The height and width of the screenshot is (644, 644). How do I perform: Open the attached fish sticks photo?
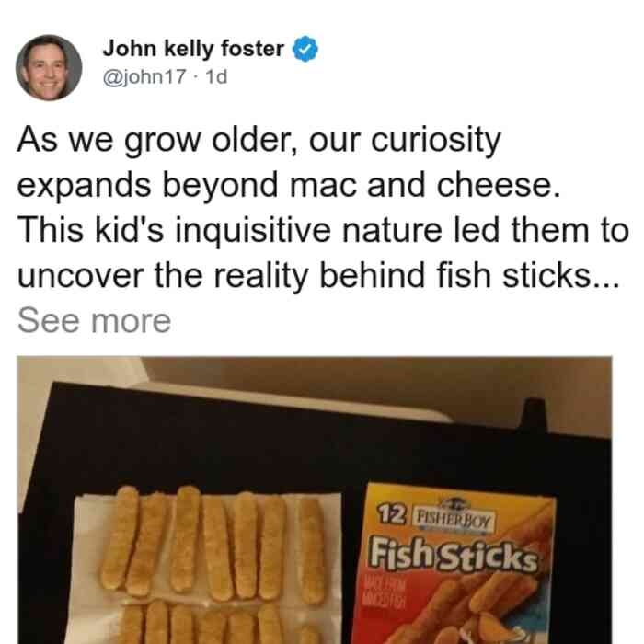315,500
